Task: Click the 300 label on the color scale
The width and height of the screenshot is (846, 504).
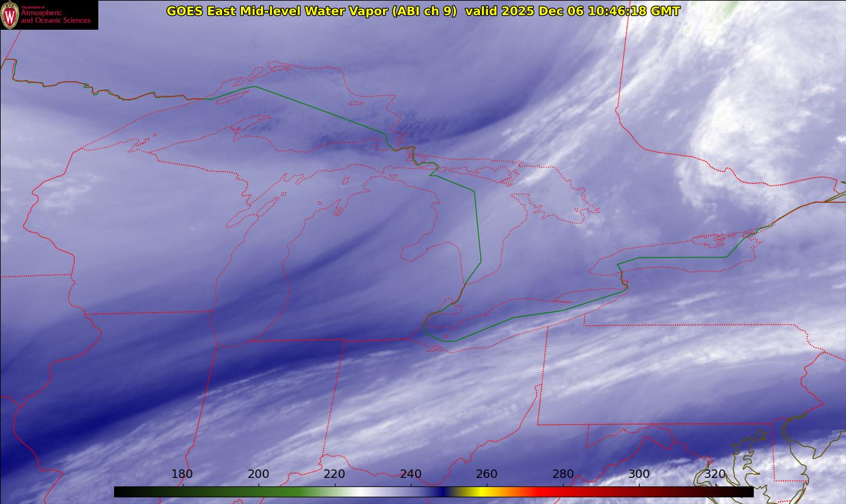Action: click(639, 474)
